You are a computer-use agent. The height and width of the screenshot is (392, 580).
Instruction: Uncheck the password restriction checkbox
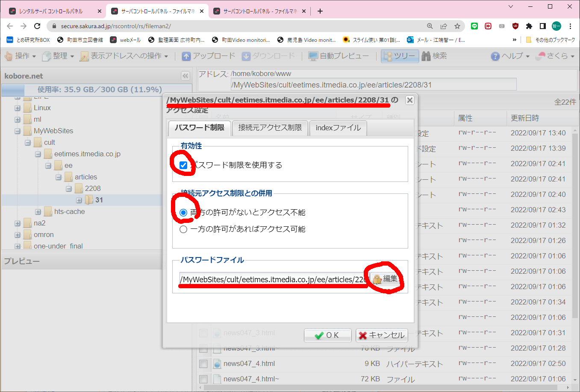coord(184,165)
